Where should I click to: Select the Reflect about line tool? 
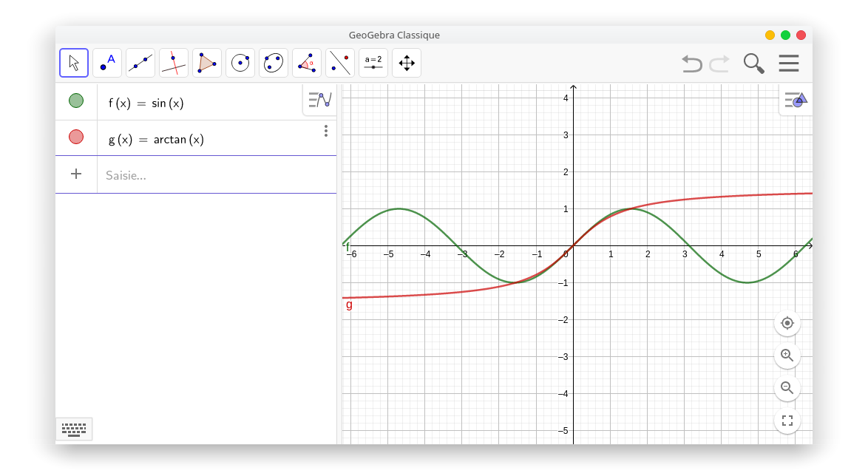point(340,63)
